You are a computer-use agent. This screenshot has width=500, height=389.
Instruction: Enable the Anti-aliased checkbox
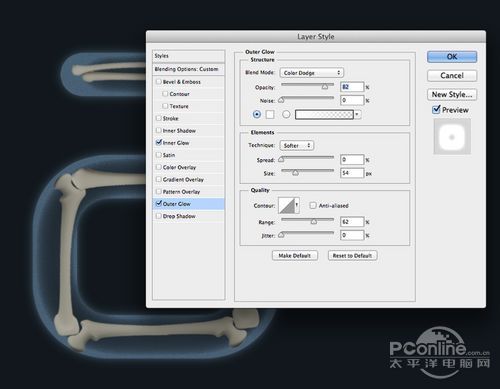(x=313, y=205)
